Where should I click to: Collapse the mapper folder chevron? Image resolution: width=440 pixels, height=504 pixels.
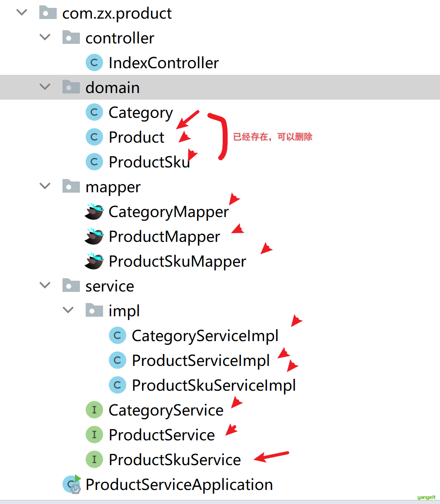click(x=45, y=186)
